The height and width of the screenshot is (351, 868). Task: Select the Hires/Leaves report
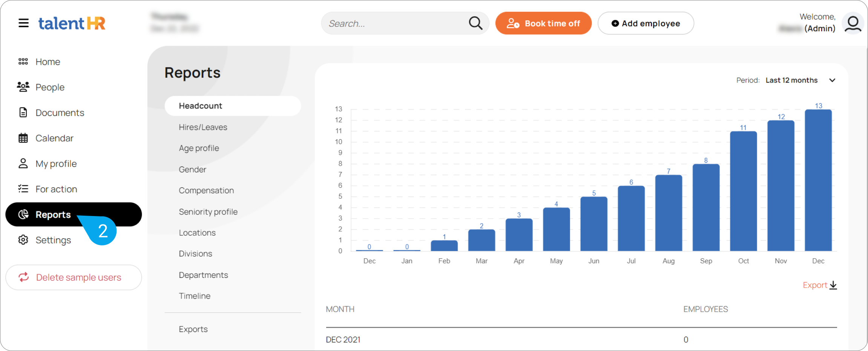203,127
